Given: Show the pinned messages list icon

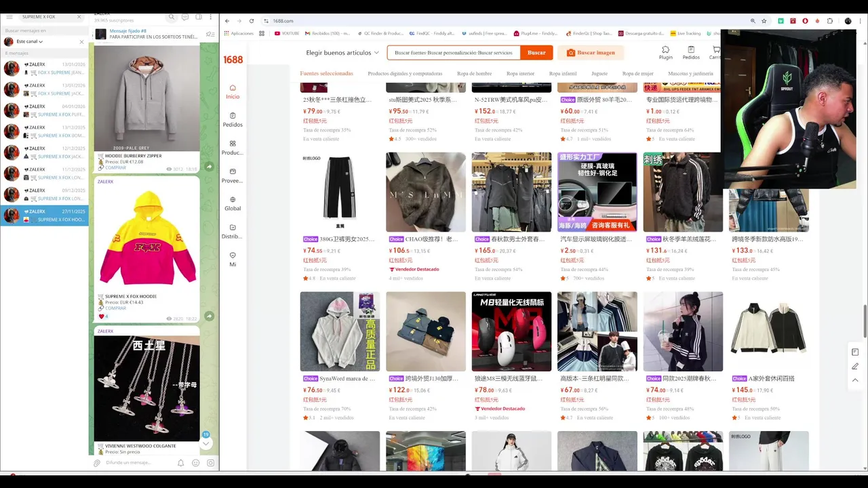Looking at the screenshot, I should pyautogui.click(x=210, y=34).
